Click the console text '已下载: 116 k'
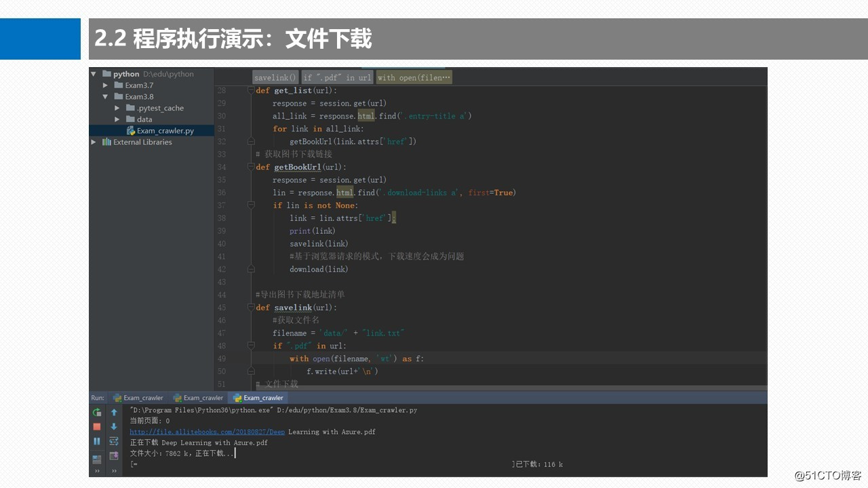868x488 pixels. click(x=539, y=464)
